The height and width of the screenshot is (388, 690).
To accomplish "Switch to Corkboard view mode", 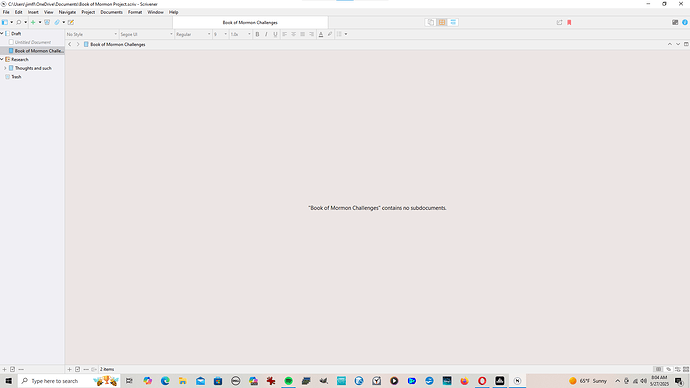I will [442, 22].
